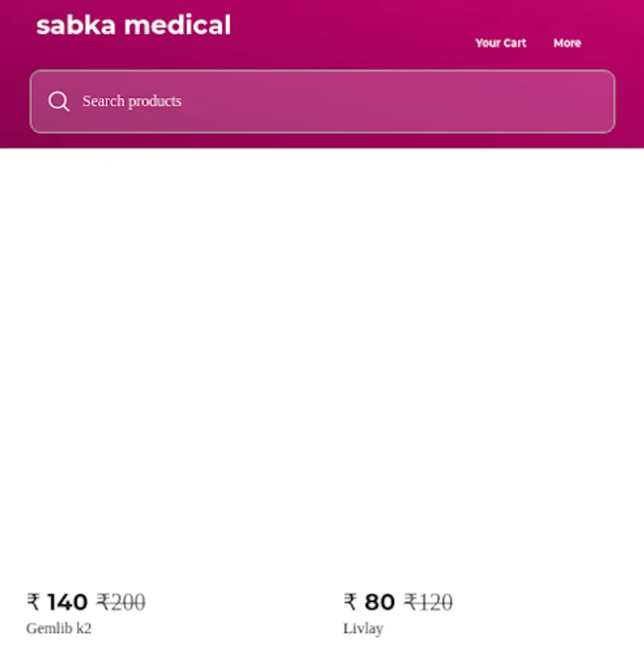The image size is (644, 668).
Task: Open Your Cart
Action: 501,43
